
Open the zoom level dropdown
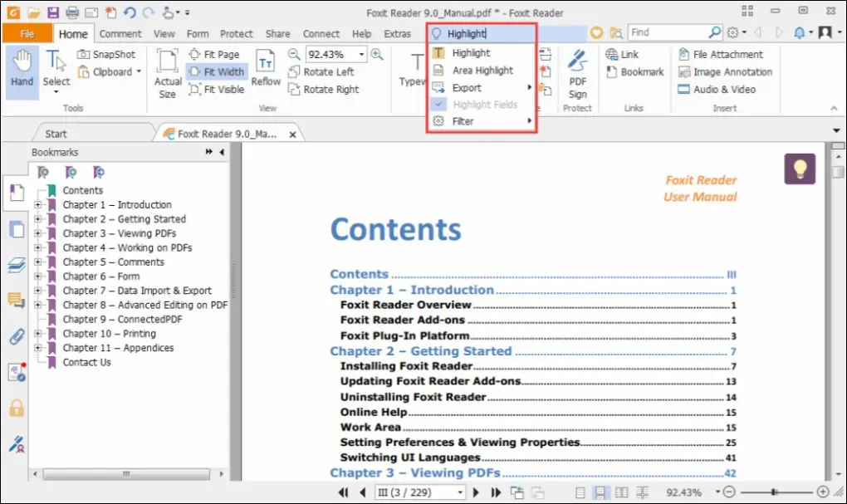[x=362, y=53]
